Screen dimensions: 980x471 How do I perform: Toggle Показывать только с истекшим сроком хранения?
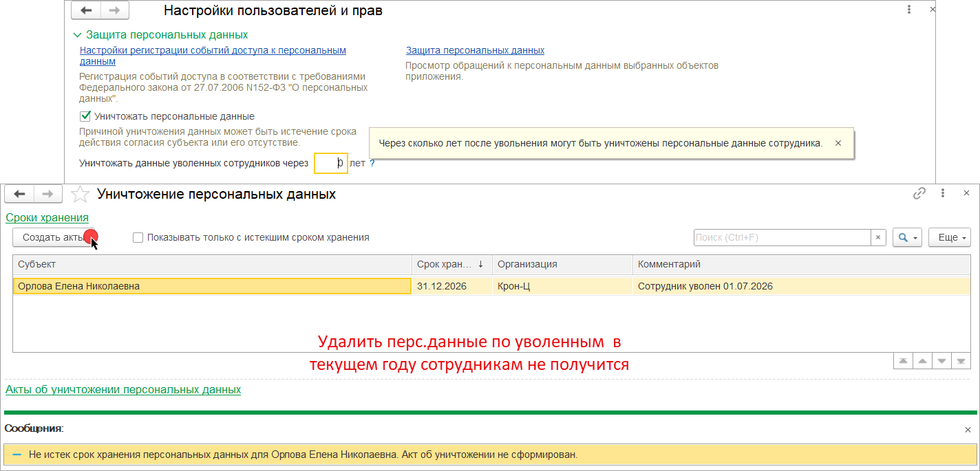pyautogui.click(x=138, y=237)
